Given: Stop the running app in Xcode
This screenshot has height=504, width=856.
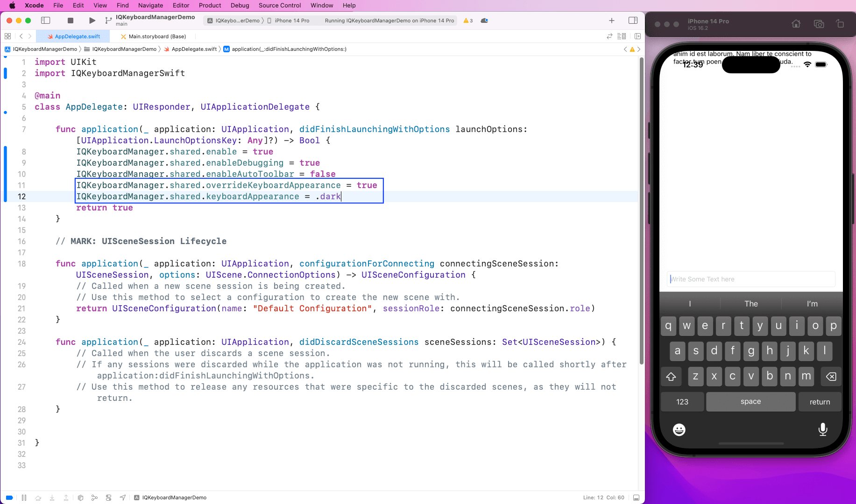Looking at the screenshot, I should pyautogui.click(x=71, y=21).
